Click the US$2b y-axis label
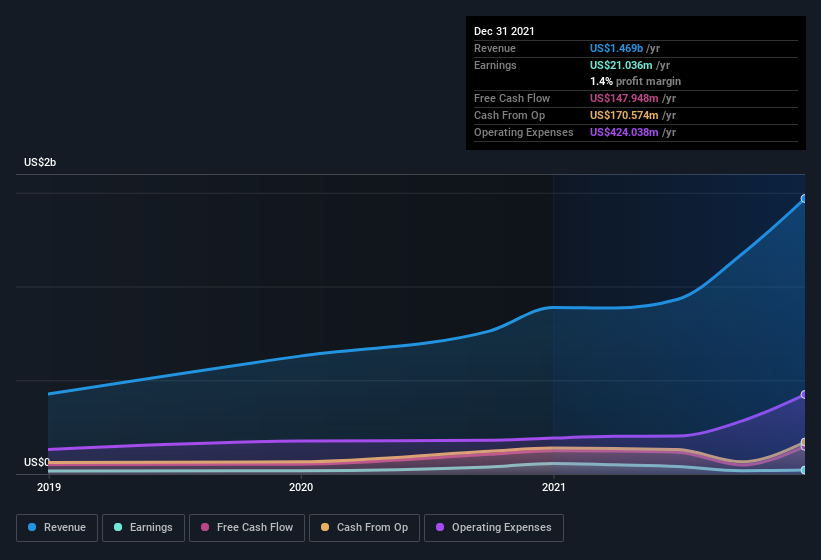This screenshot has width=821, height=560. click(40, 162)
